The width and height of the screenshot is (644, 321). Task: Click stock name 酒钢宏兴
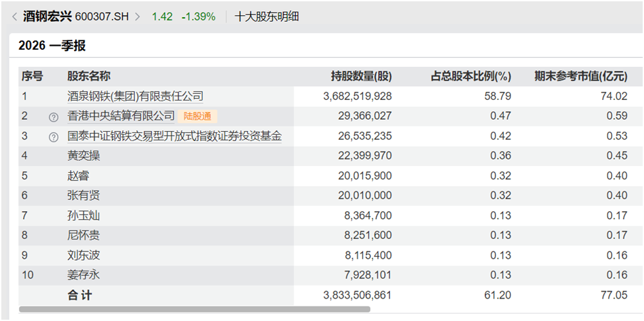coord(47,17)
